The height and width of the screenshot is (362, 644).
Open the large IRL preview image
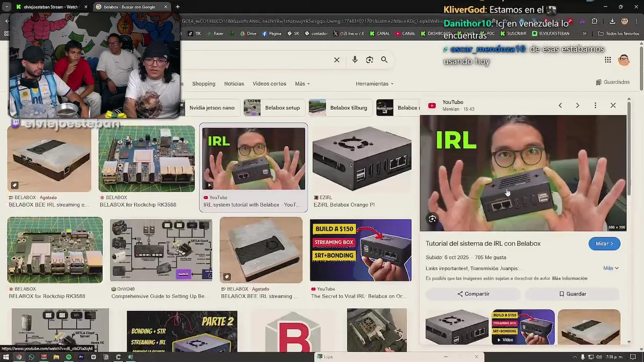coord(523,173)
